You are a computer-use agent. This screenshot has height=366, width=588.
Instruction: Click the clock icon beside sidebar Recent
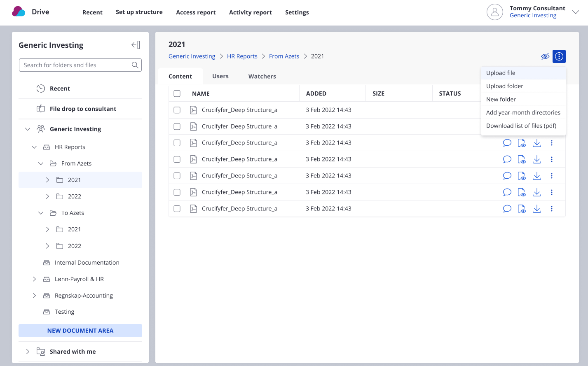coord(41,89)
